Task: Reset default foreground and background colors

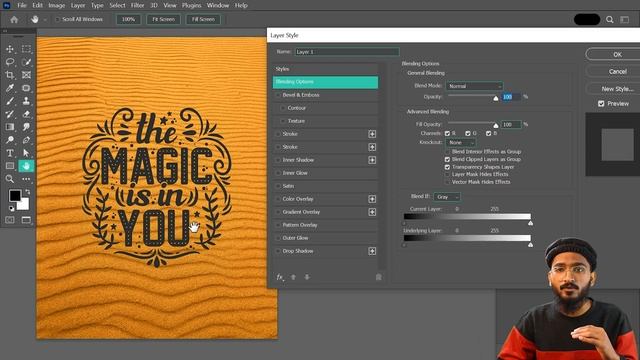Action: [x=11, y=209]
